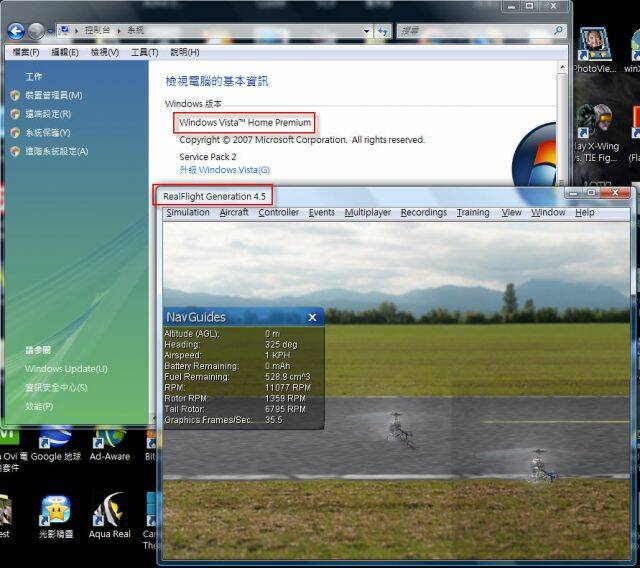This screenshot has width=640, height=568.
Task: Click the Back arrow in Control Panel window
Action: 16,31
